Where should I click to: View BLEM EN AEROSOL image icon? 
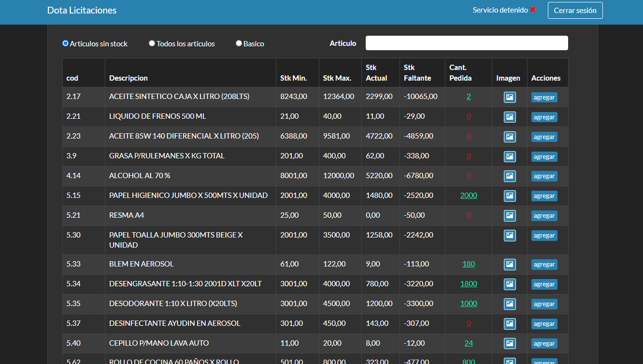510,265
